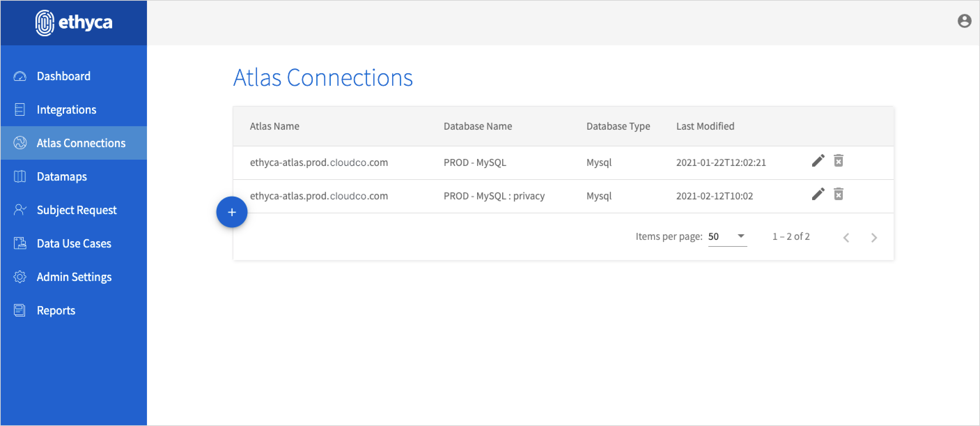The width and height of the screenshot is (980, 426).
Task: Delete the PROD - MySQL connection
Action: tap(839, 161)
